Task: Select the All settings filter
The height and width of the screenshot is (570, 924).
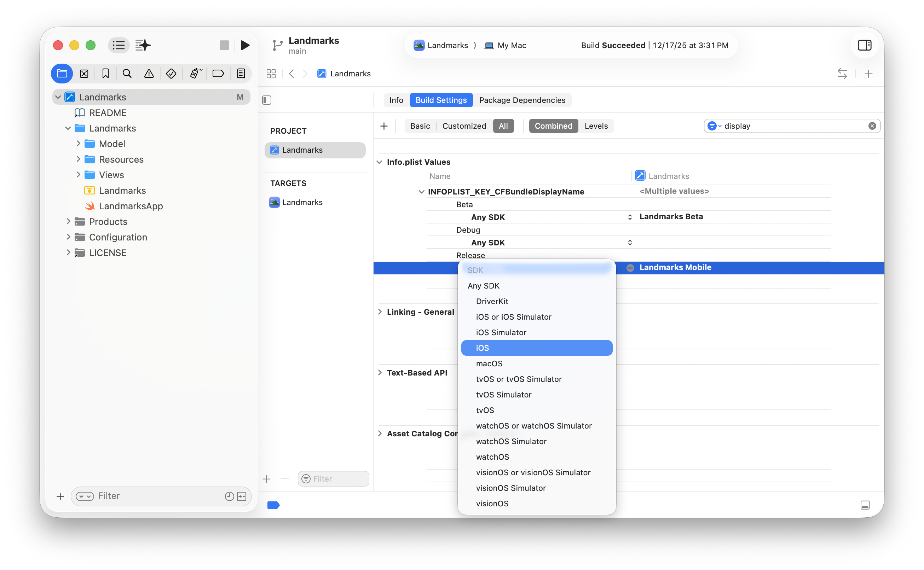Action: pyautogui.click(x=503, y=126)
